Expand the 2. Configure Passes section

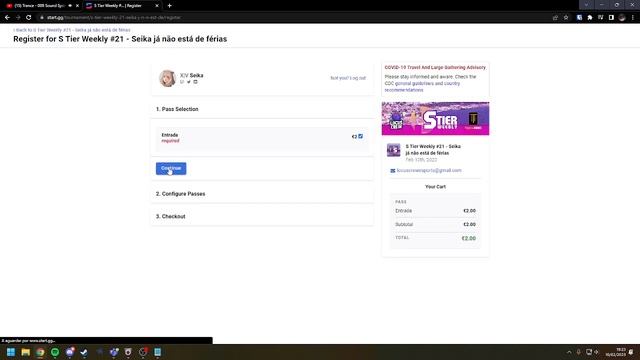click(x=262, y=194)
